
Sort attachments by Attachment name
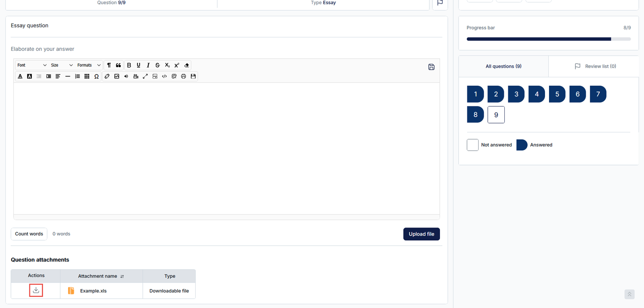coord(122,277)
